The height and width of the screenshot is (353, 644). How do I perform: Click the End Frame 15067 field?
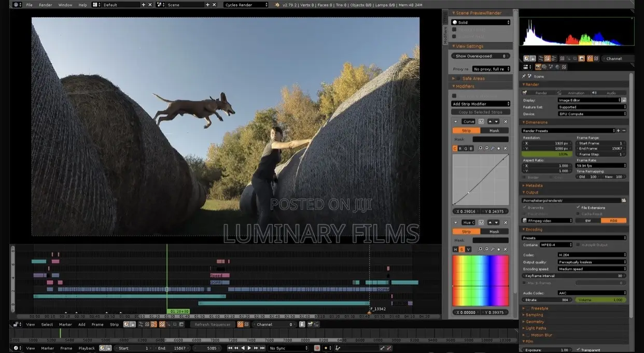tap(600, 149)
